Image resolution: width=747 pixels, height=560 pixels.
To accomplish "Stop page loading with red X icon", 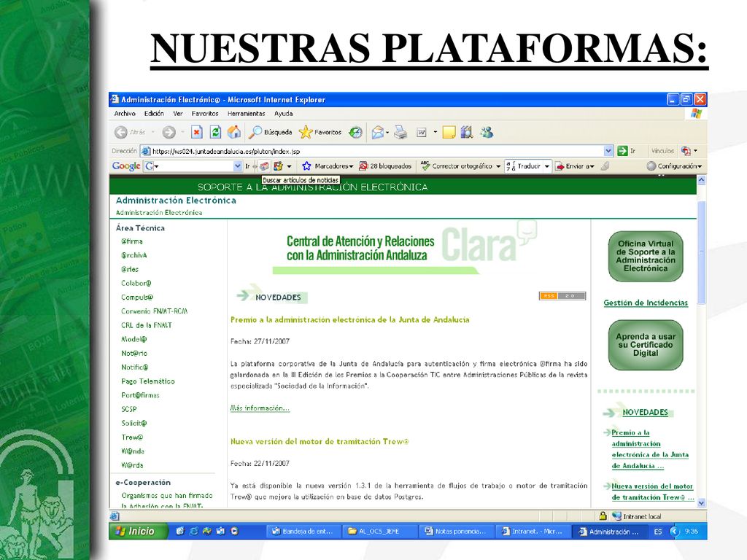I will (197, 132).
